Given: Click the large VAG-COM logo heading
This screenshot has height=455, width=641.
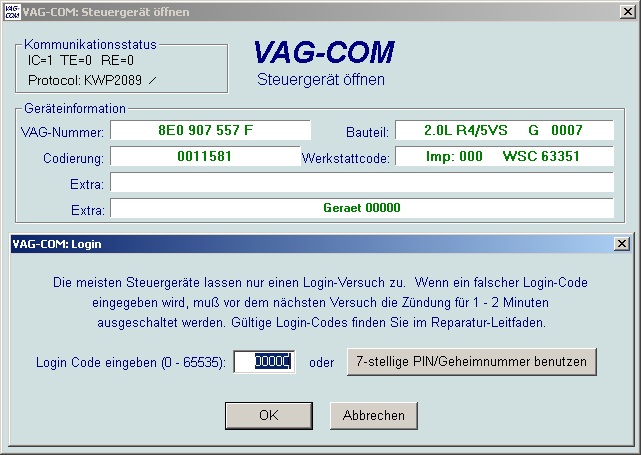Looking at the screenshot, I should click(x=323, y=52).
